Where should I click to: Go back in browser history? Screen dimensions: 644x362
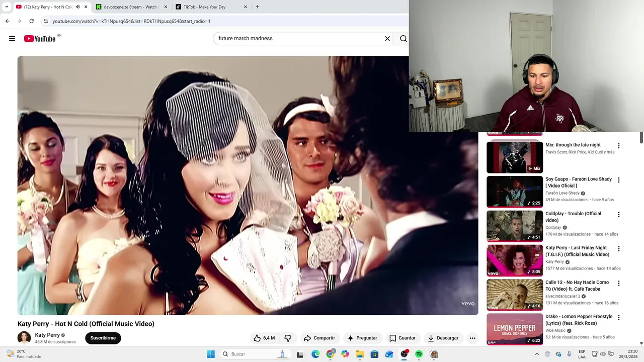[x=7, y=21]
